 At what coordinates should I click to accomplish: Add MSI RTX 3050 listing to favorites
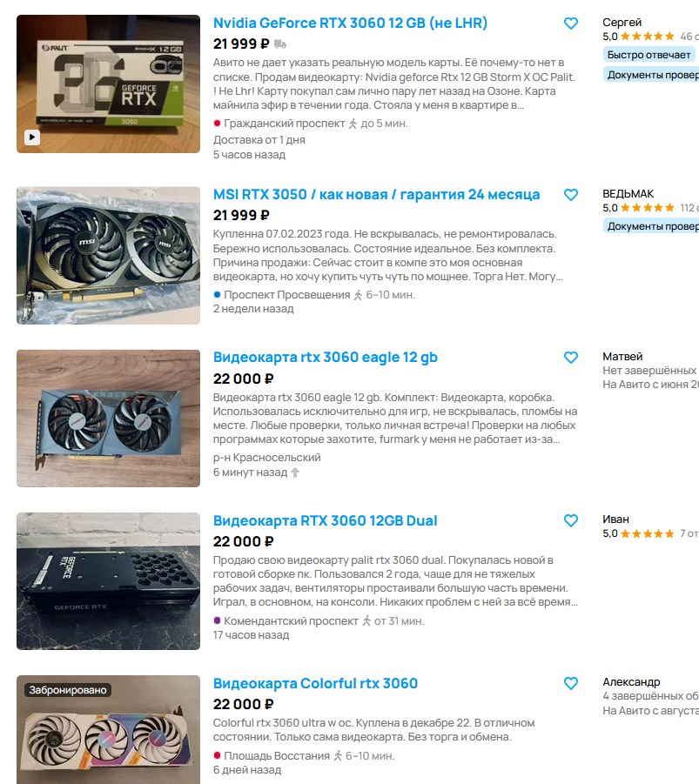click(x=570, y=195)
